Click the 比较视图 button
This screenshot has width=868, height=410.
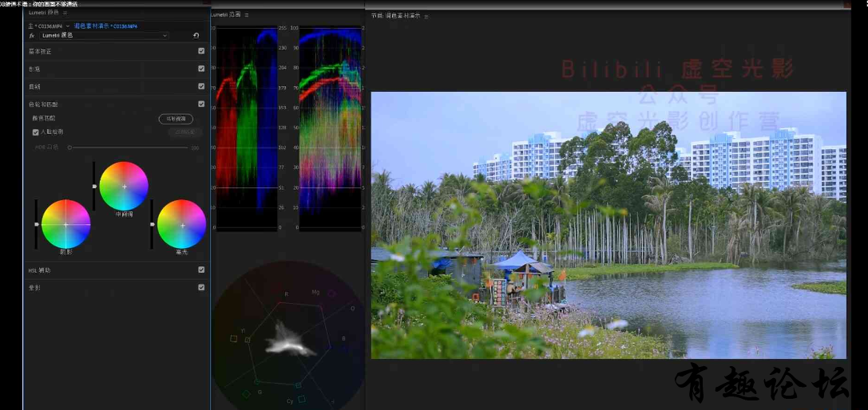176,119
